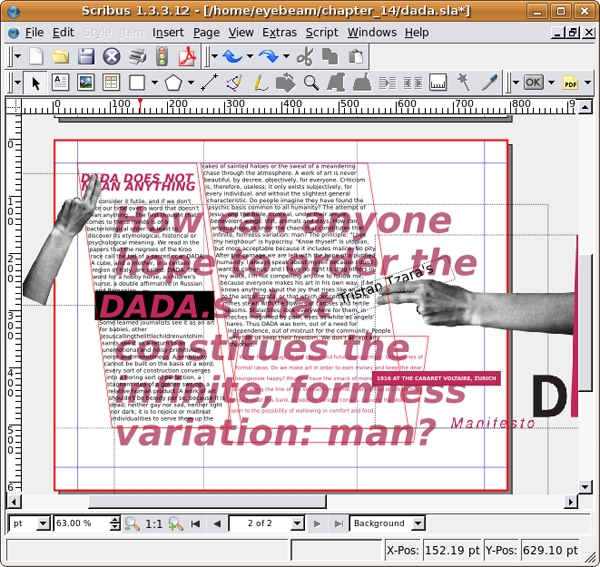Select the Bezier Curve tool
The height and width of the screenshot is (567, 600).
(235, 83)
